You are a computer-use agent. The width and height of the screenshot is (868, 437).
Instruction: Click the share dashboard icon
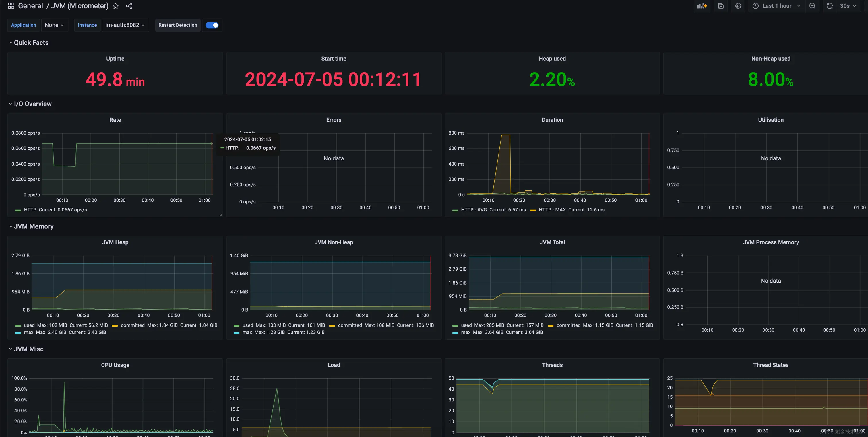(x=129, y=6)
